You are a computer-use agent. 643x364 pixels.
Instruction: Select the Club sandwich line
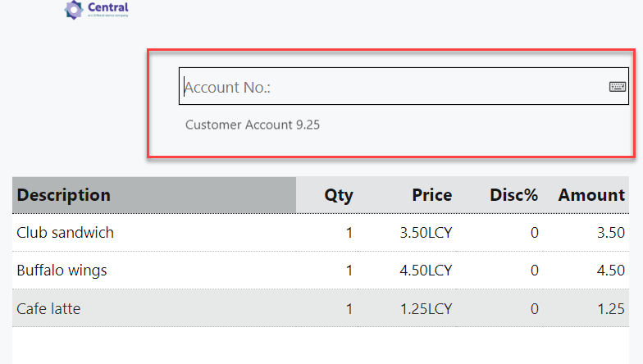66,233
